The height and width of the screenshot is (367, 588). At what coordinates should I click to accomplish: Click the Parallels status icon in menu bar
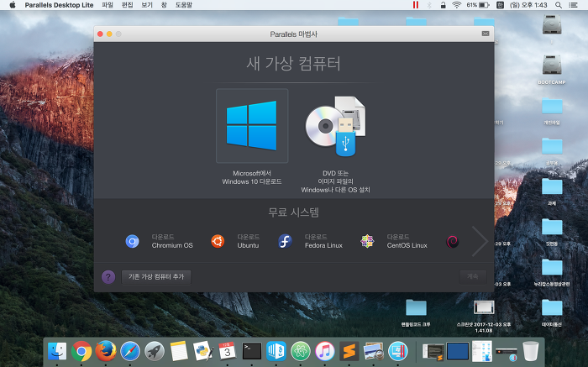click(x=416, y=5)
